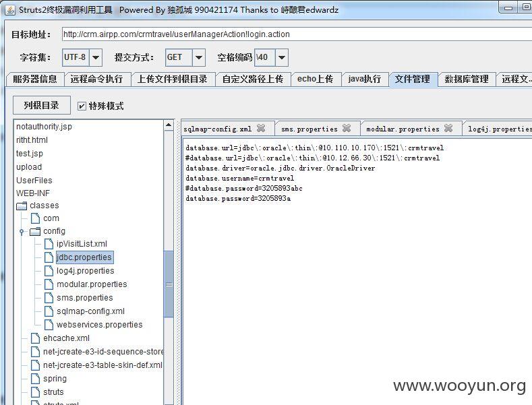Switch to 数据库管理 tab
The width and height of the screenshot is (532, 405).
coord(467,80)
